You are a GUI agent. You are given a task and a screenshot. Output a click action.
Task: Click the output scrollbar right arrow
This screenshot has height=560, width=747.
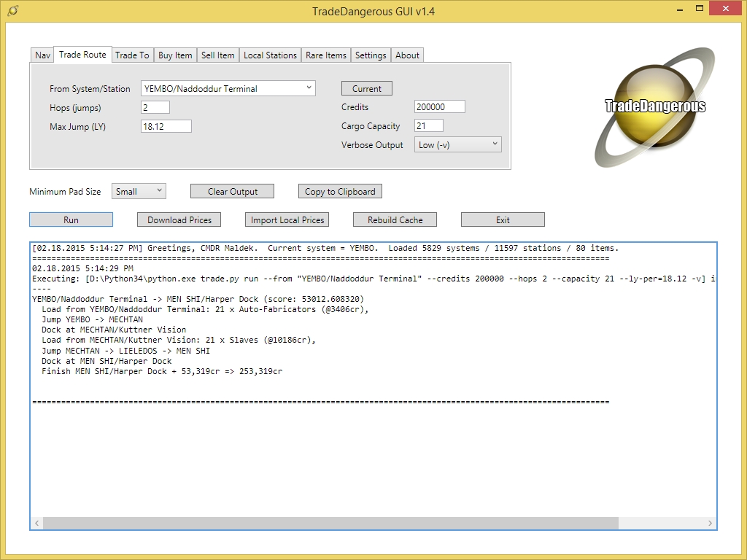tap(710, 523)
